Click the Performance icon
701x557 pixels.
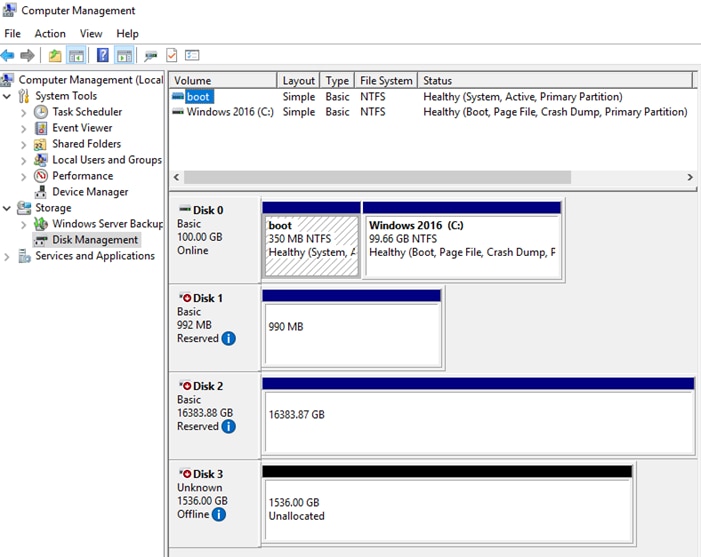click(x=41, y=176)
